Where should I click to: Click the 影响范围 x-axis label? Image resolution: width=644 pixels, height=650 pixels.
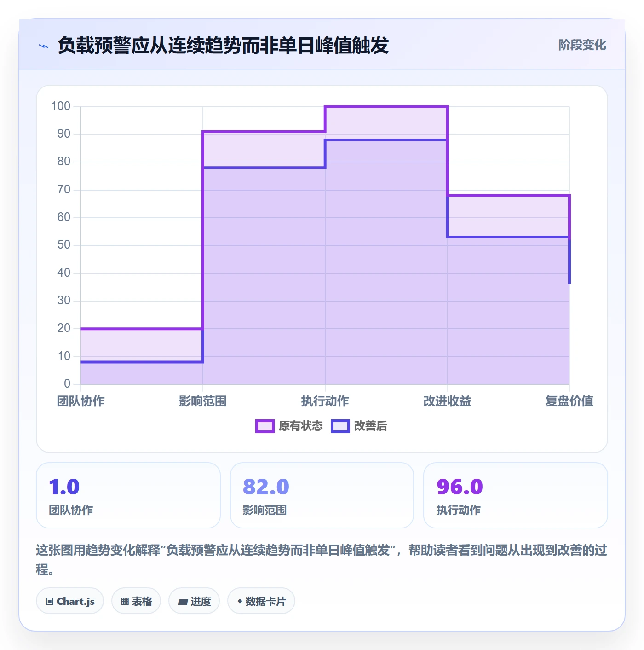[x=203, y=401]
